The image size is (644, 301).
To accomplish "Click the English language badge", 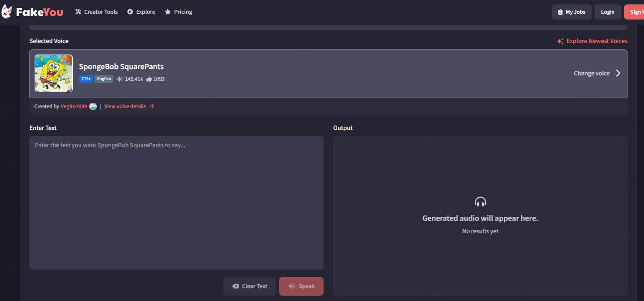I will (x=104, y=79).
